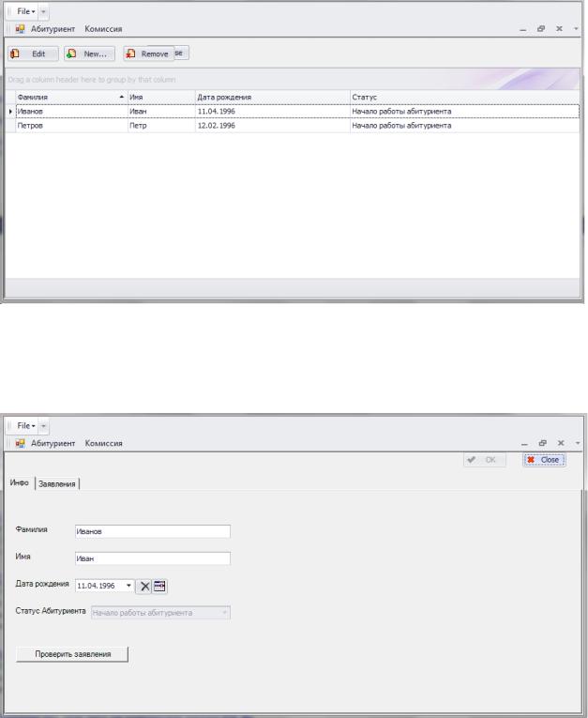Click the Петр name cell

click(x=161, y=126)
